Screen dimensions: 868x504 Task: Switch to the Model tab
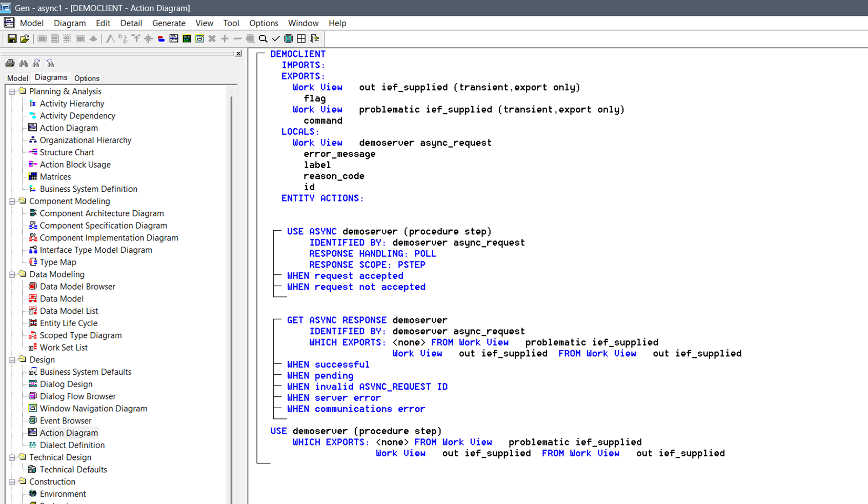point(17,78)
